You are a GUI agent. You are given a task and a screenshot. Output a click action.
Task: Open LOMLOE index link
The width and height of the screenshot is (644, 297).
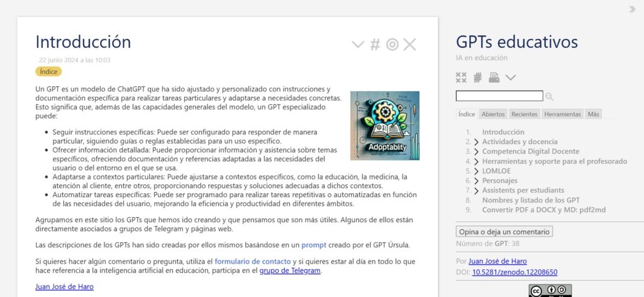click(497, 171)
